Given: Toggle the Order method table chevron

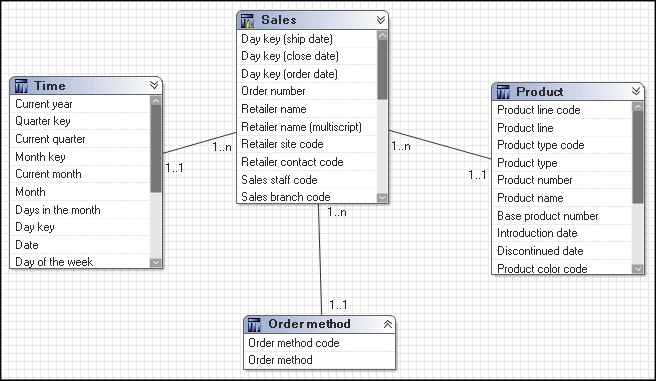Looking at the screenshot, I should pos(388,324).
